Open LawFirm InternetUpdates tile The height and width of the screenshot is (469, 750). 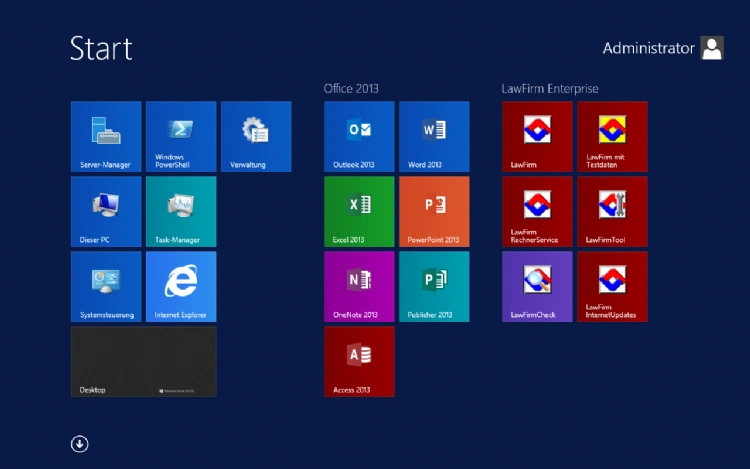click(612, 286)
